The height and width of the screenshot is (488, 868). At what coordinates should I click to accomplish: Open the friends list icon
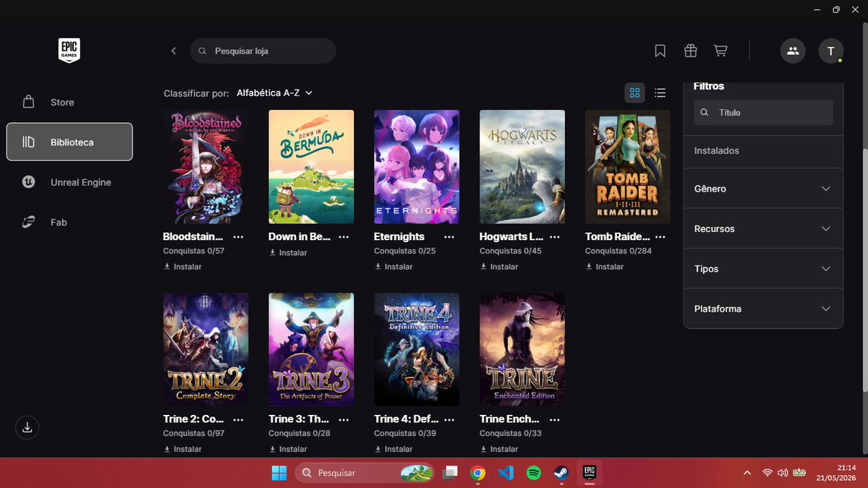click(793, 51)
